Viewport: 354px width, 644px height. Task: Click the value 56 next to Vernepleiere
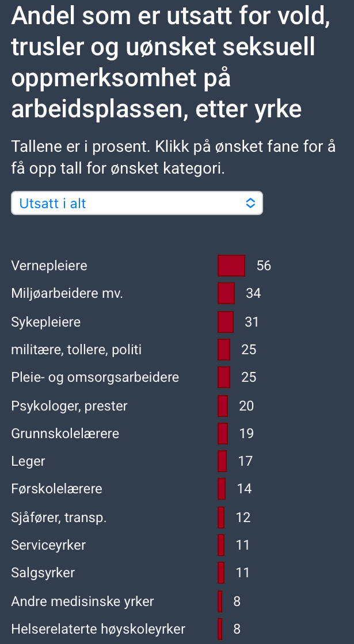click(264, 266)
